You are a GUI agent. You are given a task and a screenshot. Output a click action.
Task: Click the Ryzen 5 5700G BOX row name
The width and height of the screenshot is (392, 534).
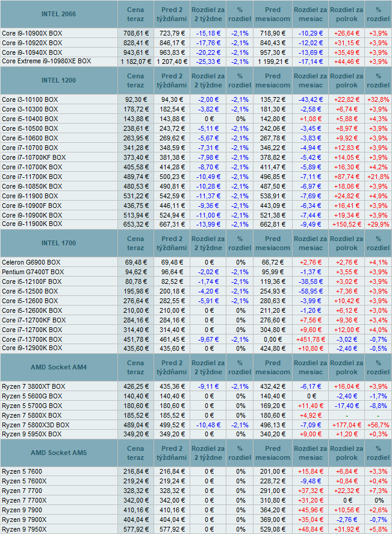click(x=32, y=406)
